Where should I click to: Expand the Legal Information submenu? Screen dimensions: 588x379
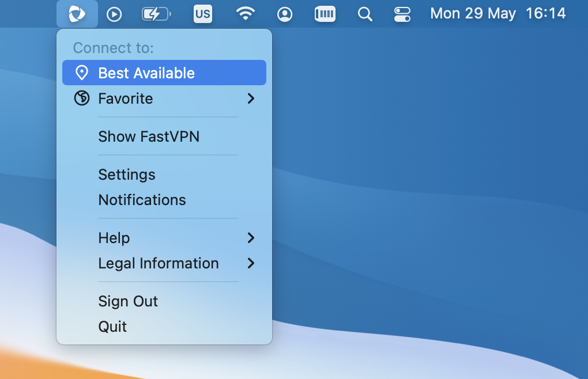coord(164,263)
